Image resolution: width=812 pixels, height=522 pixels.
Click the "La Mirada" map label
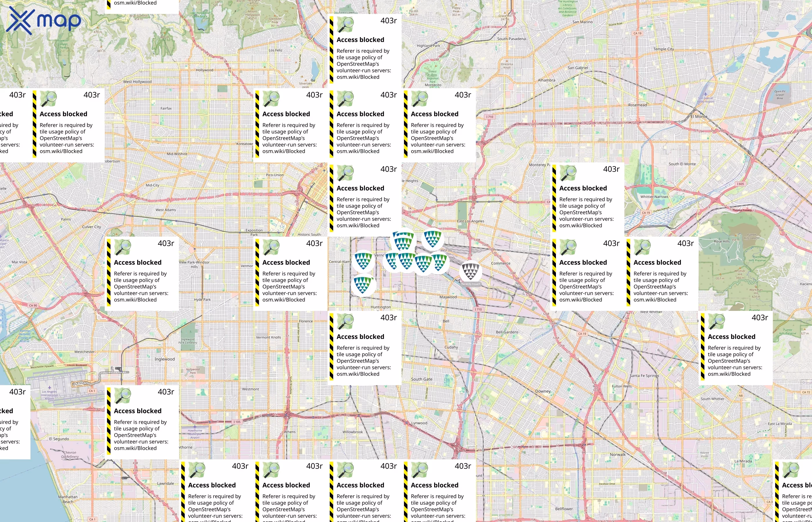point(743,461)
